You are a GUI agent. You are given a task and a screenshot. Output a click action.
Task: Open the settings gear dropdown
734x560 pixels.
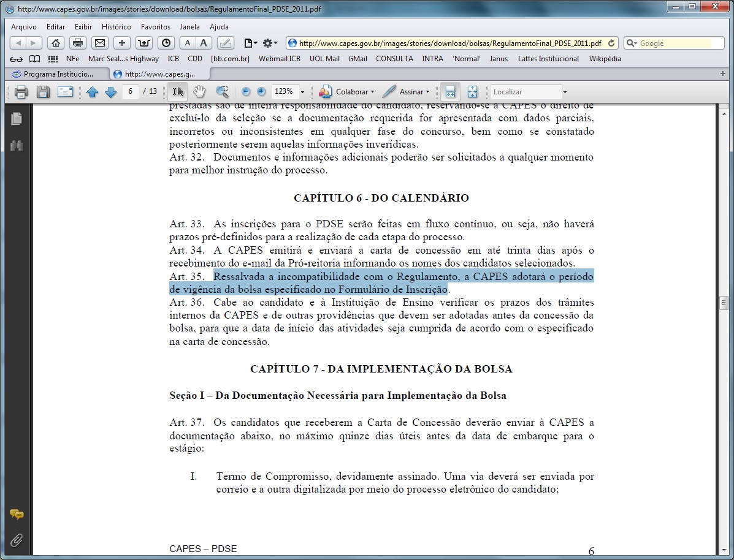tap(270, 43)
